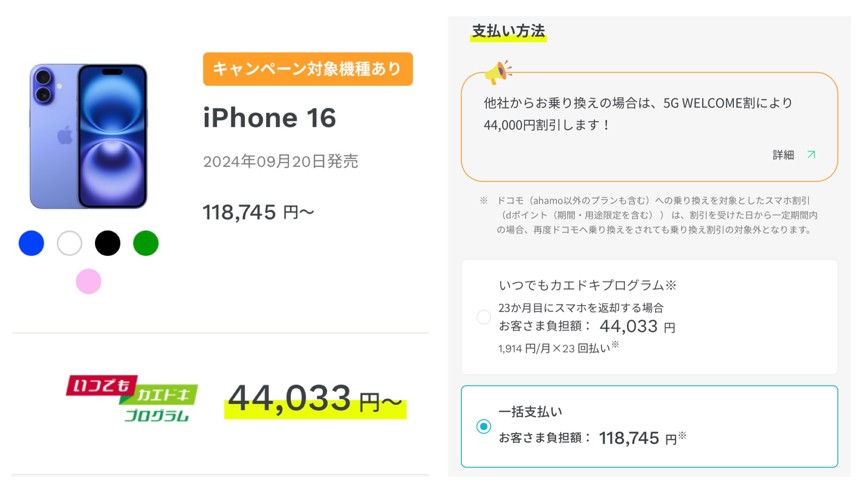Click the 5G WELCOME割 discount notice text
This screenshot has width=868, height=488.
pos(637,114)
